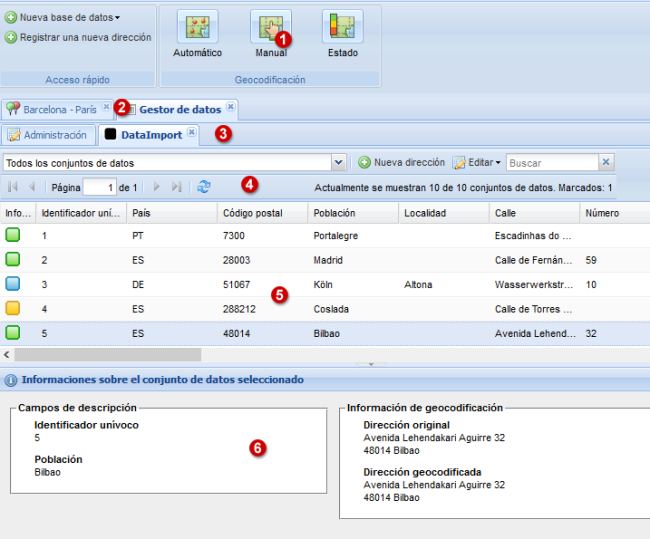Click green status icon of Bilbao row
Image resolution: width=650 pixels, height=539 pixels.
click(x=12, y=333)
